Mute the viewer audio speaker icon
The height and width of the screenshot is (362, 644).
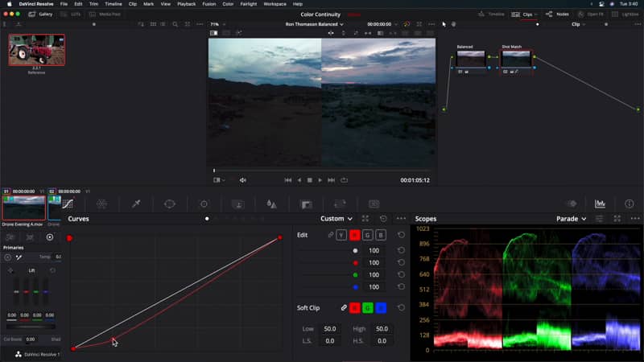click(243, 180)
